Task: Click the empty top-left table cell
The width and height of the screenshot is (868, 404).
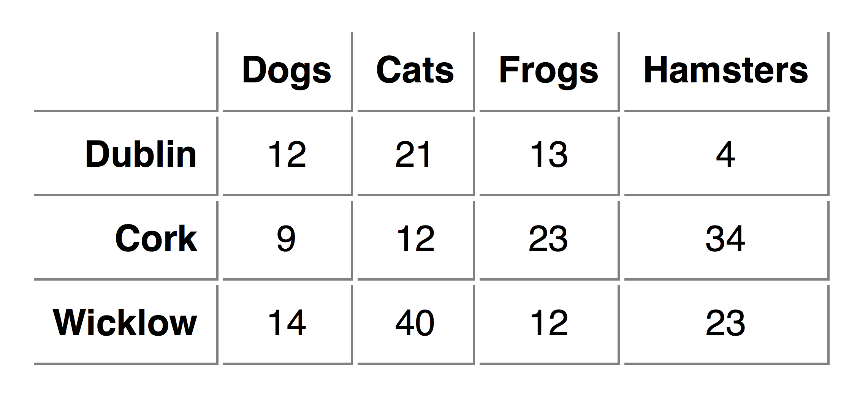Action: pyautogui.click(x=126, y=72)
